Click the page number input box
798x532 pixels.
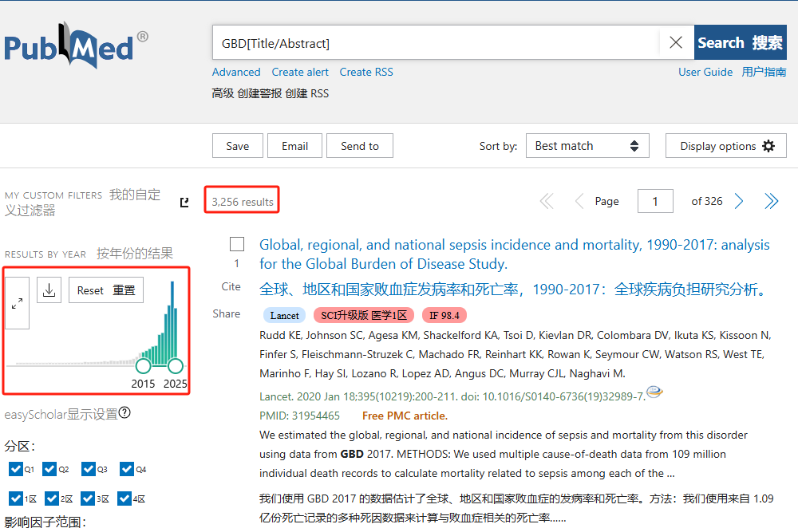pos(655,202)
